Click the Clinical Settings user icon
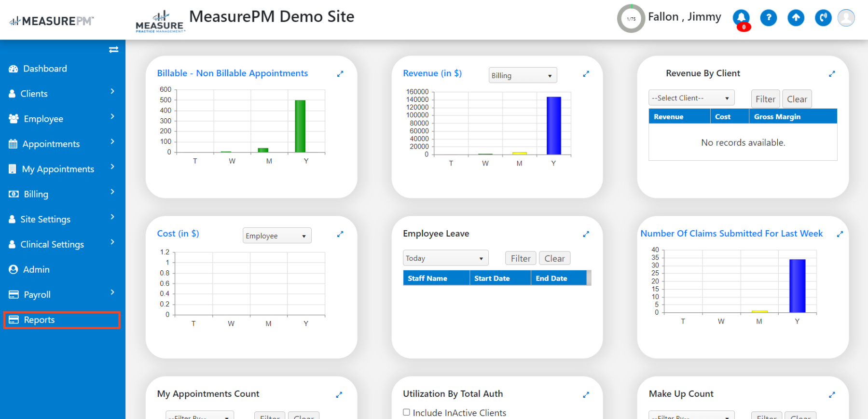Viewport: 868px width, 419px height. coord(12,244)
